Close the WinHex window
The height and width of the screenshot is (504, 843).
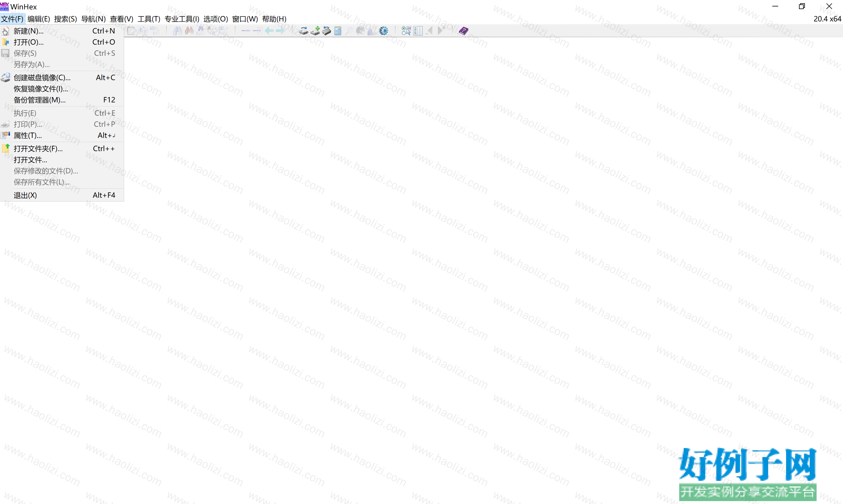coord(829,6)
